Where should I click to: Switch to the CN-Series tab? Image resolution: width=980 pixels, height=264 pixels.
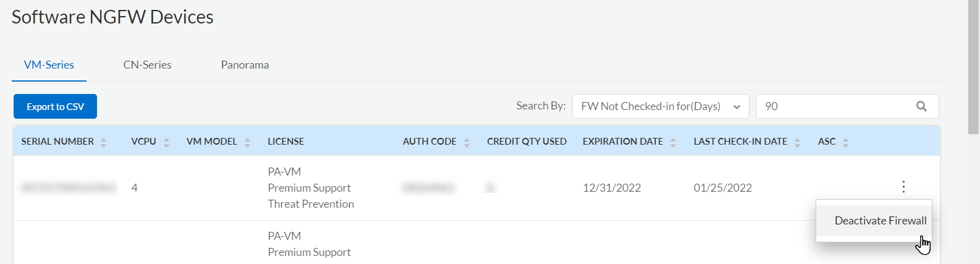coord(147,65)
